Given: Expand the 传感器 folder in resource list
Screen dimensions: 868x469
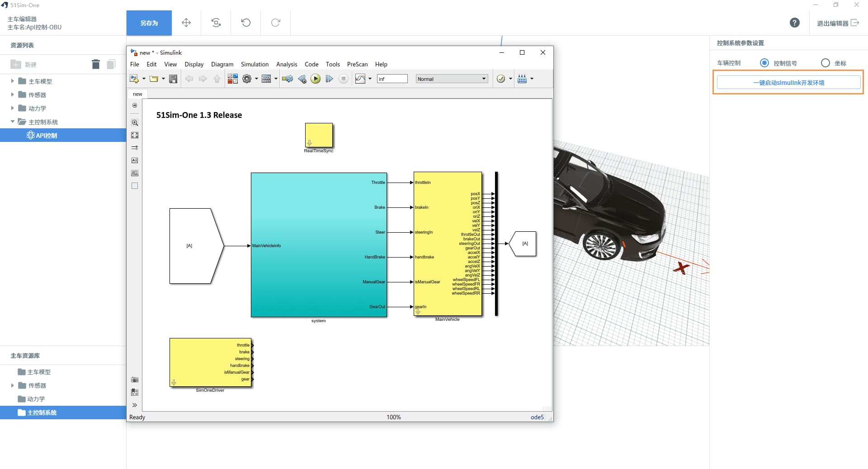Looking at the screenshot, I should point(13,95).
